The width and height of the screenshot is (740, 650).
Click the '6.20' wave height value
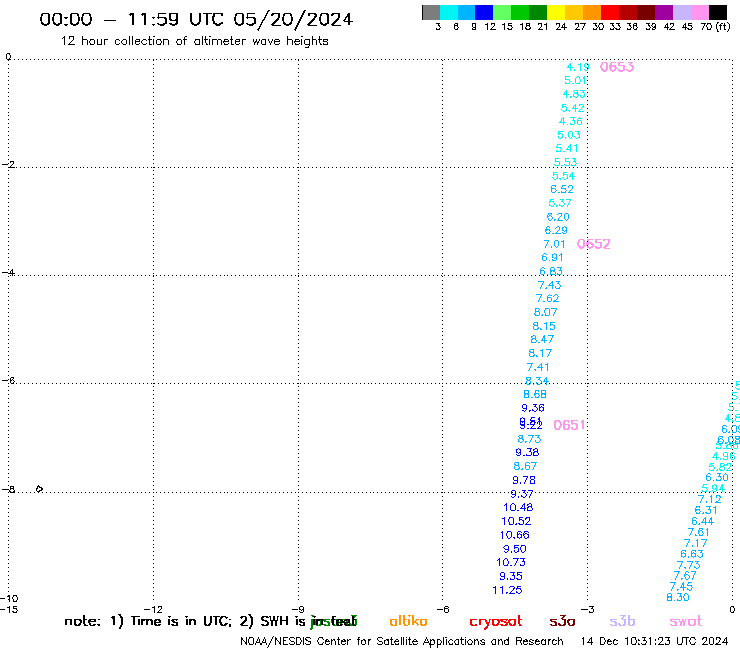[558, 217]
